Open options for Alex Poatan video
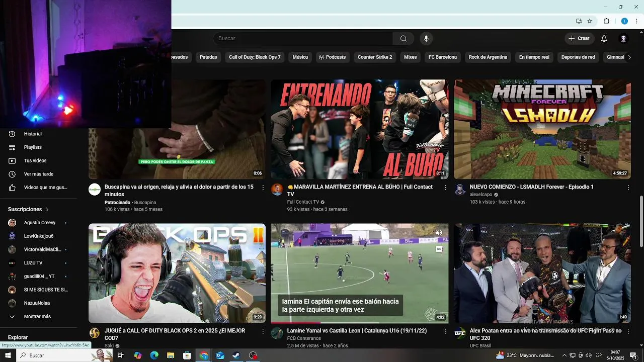This screenshot has width=644, height=362. pyautogui.click(x=628, y=331)
